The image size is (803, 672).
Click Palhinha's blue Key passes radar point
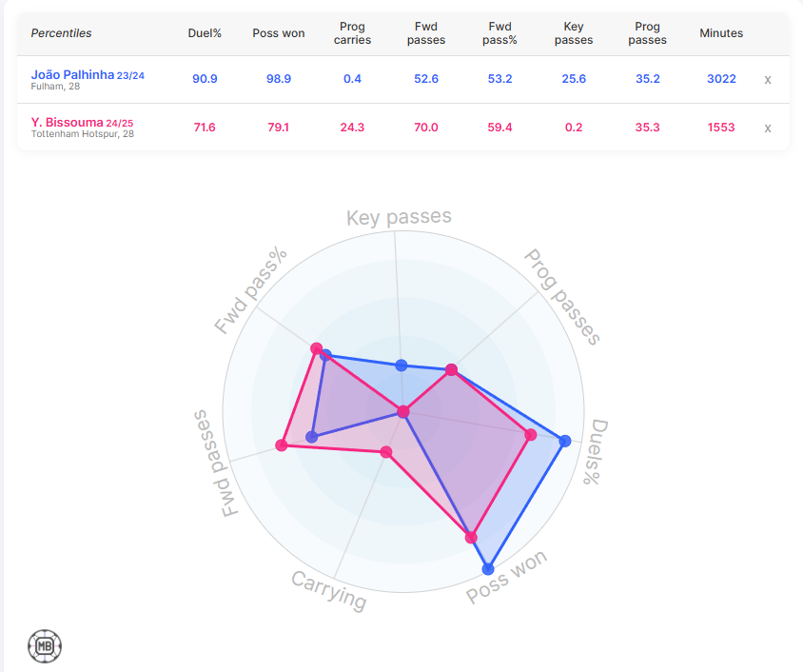tap(401, 366)
